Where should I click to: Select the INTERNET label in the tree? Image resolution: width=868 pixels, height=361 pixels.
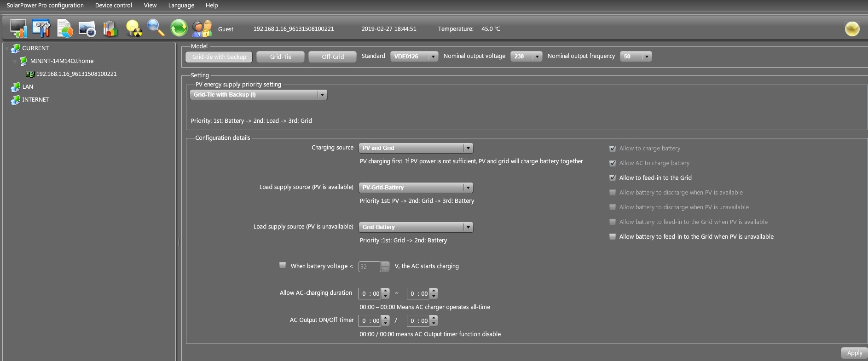click(35, 100)
